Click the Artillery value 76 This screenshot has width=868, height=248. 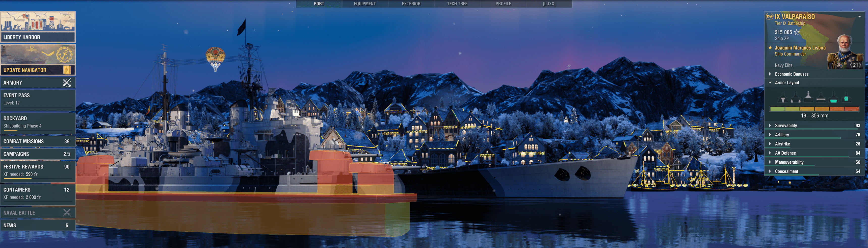[x=858, y=135]
